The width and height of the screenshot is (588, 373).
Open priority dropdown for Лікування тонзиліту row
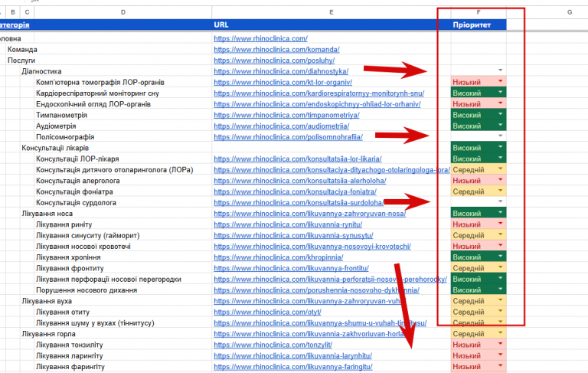(x=500, y=344)
